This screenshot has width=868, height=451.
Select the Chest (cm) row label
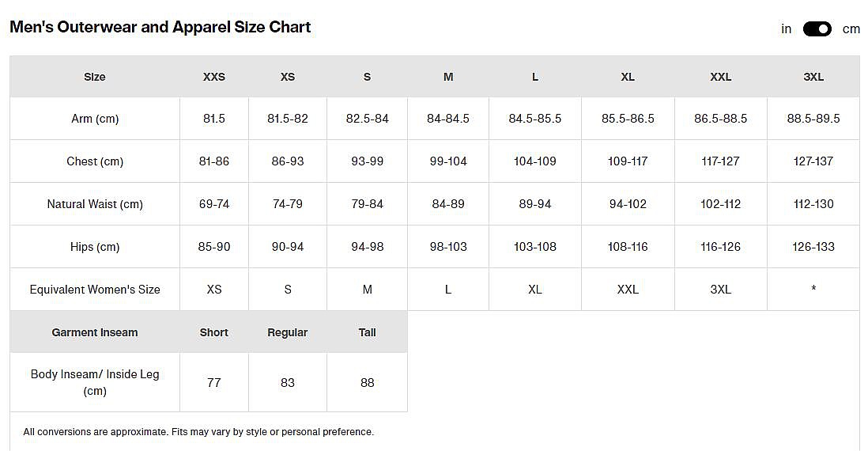[95, 161]
